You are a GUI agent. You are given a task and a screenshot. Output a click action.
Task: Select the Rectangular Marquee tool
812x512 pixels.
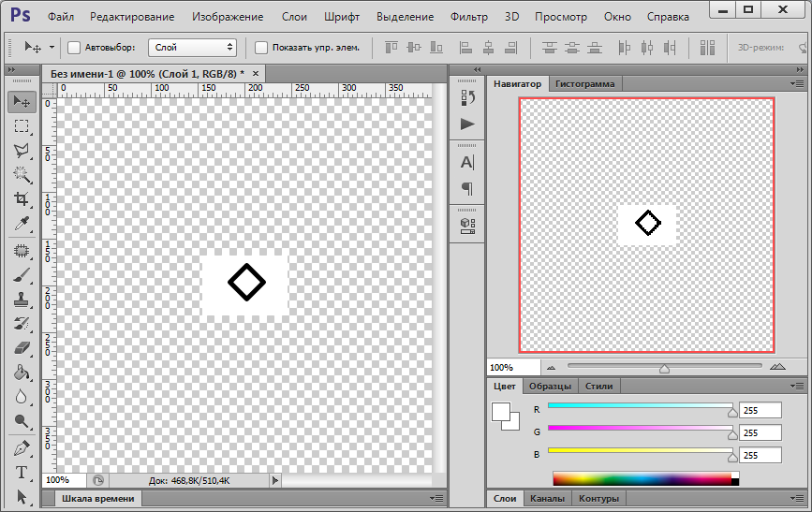(22, 125)
